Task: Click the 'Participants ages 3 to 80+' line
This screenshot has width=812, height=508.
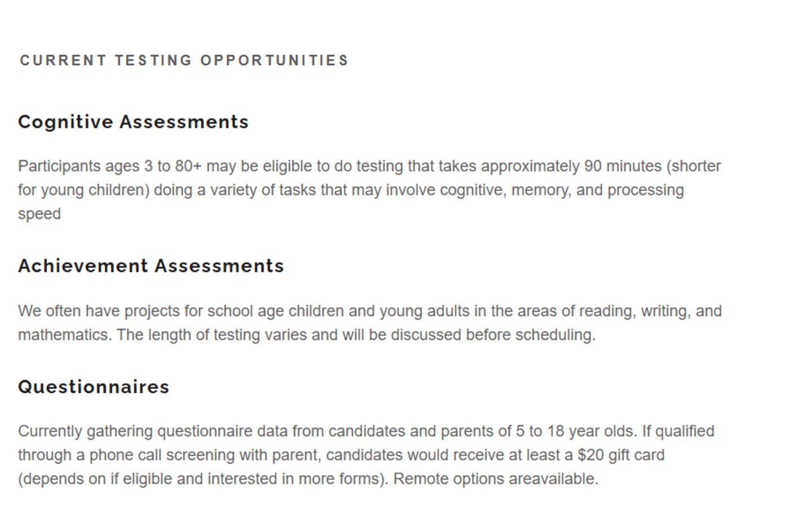Action: click(369, 167)
